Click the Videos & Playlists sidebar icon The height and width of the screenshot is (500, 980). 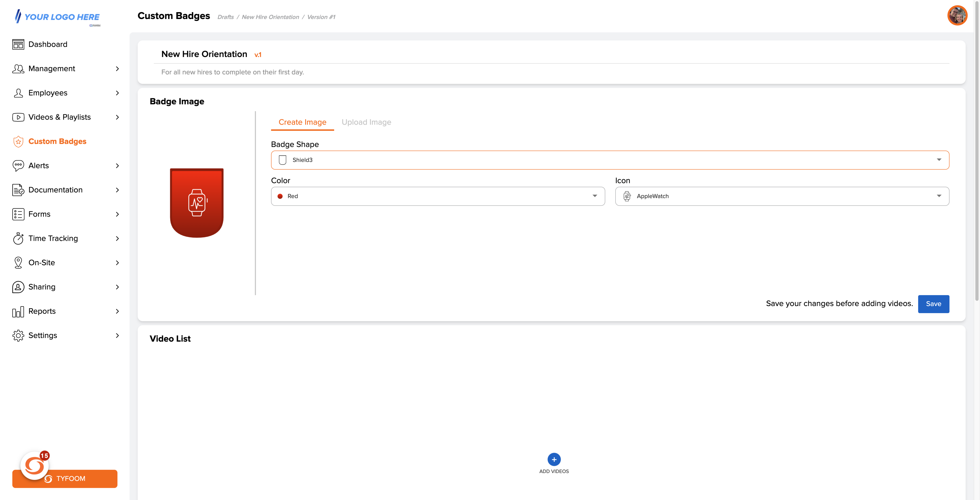(18, 117)
